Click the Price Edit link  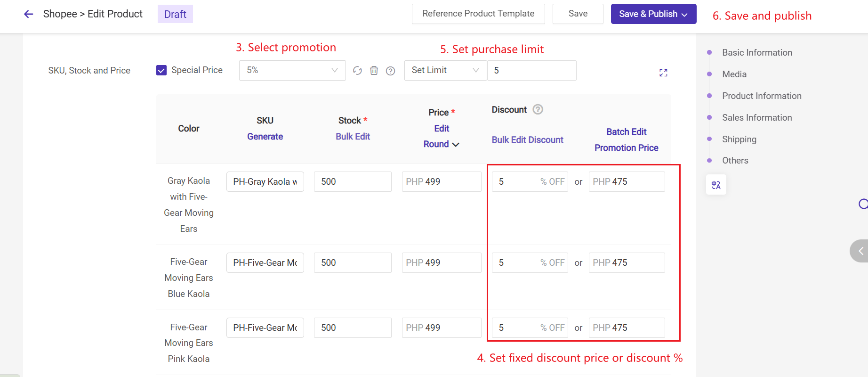pos(442,128)
